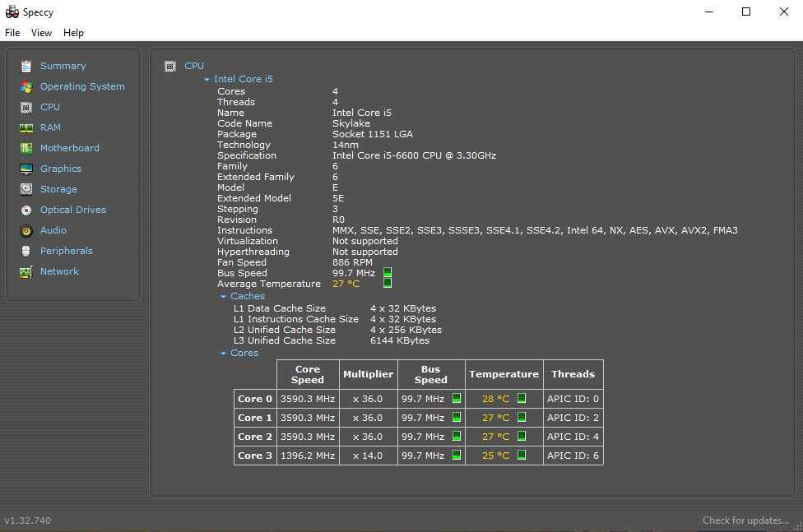Click green graph icon next to Bus Speed 99.7 MHz
Screen dimensions: 803x532
pos(388,272)
